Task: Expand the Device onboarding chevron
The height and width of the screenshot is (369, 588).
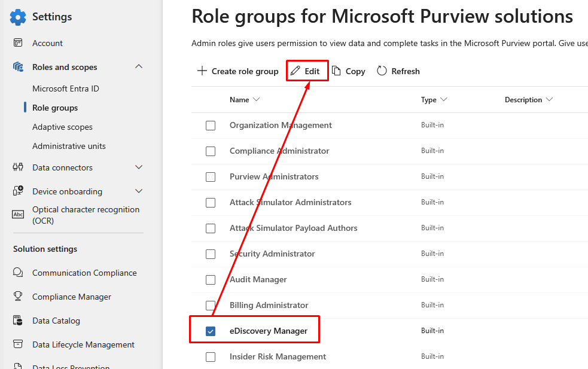Action: (x=139, y=191)
